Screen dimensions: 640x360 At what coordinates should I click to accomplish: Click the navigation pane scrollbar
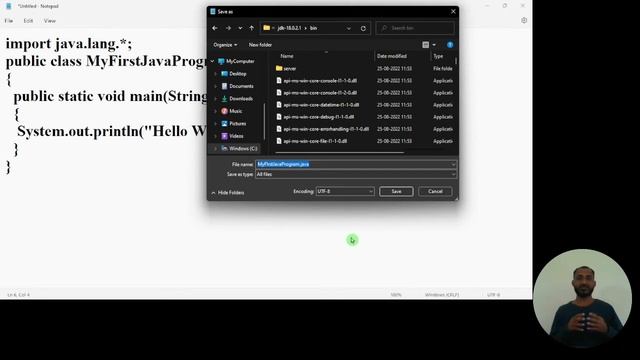[264, 121]
